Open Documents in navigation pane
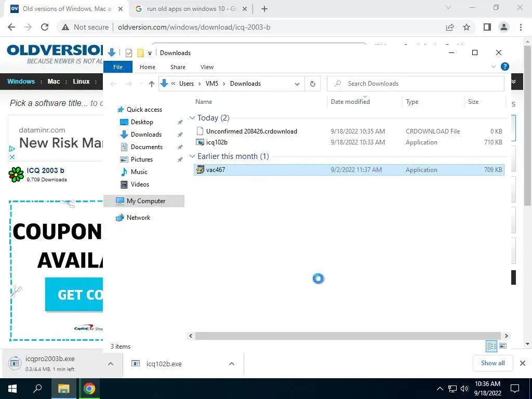 pyautogui.click(x=147, y=147)
